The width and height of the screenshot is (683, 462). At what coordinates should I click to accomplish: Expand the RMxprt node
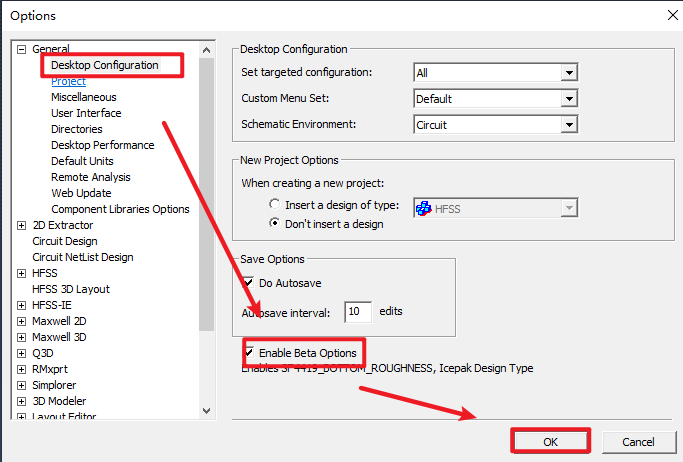(21, 370)
